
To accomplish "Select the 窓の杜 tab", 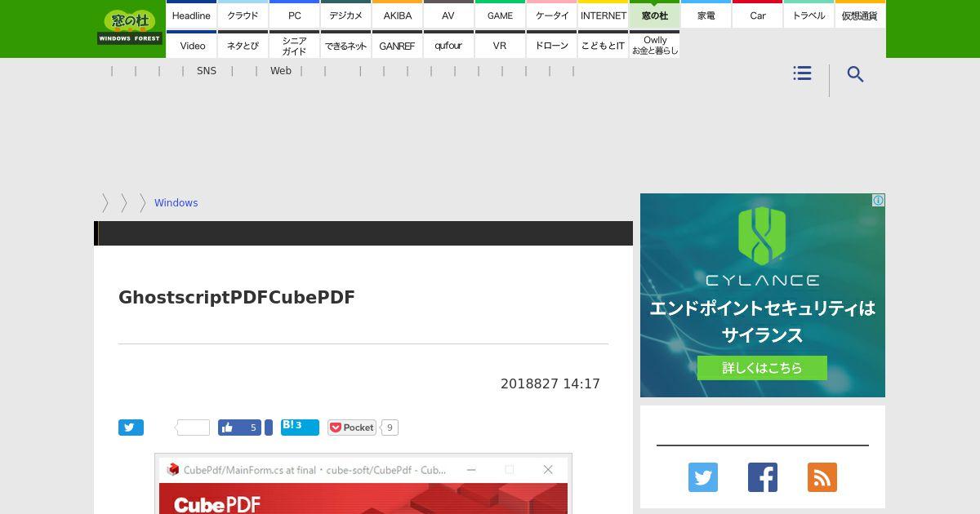I will click(x=654, y=14).
